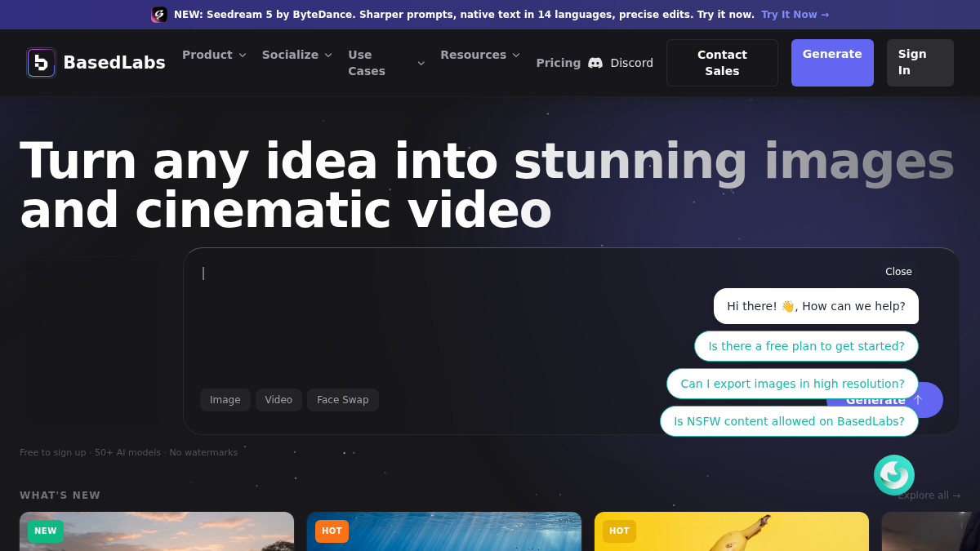The image size is (980, 551).
Task: Open the underwater card with HOT badge
Action: [x=444, y=531]
